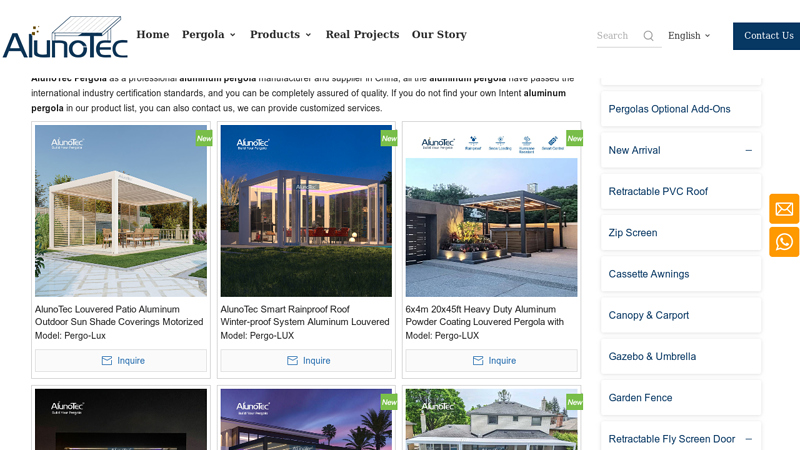Click the search magnifier icon
Viewport: 800px width, 450px height.
click(648, 36)
